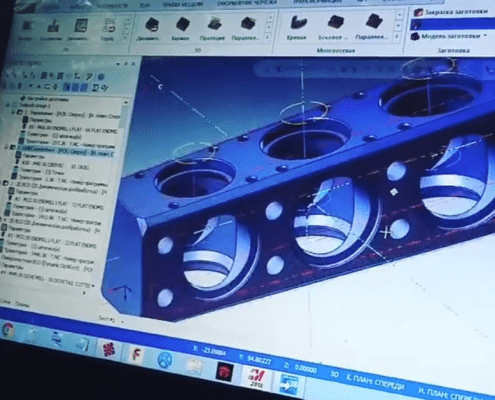Open К. ПЛАН: СПЕРЕДИ plane selector
Viewport: 495px width, 400px height.
pos(375,382)
